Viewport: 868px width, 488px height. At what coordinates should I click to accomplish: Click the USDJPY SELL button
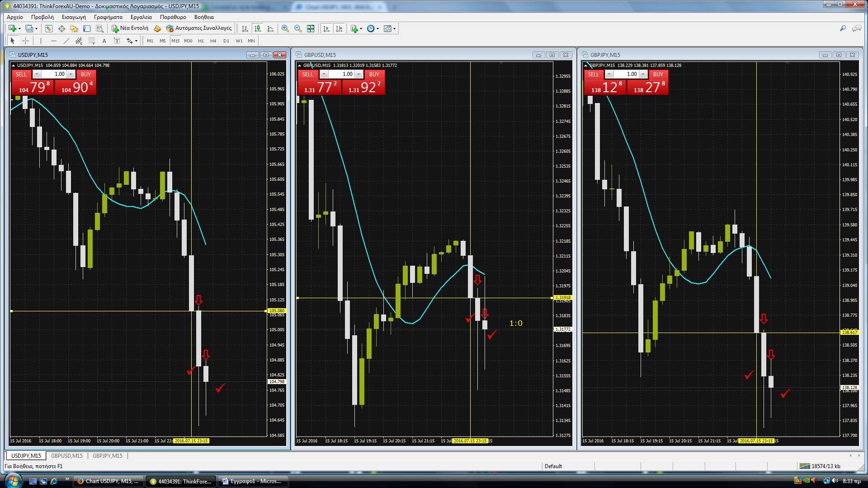(x=21, y=74)
